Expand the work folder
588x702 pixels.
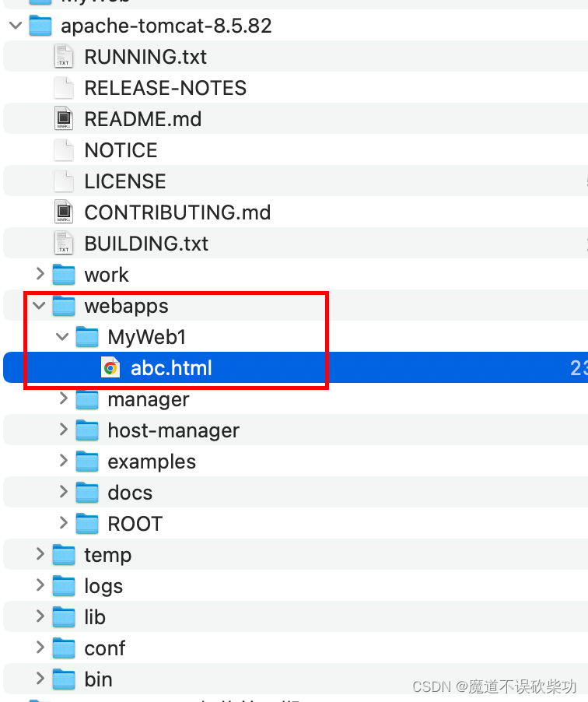click(x=40, y=273)
